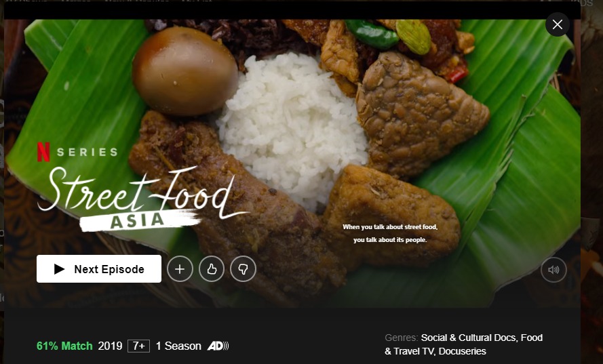The image size is (603, 364).
Task: Click the red Netflix N logo
Action: tap(43, 152)
